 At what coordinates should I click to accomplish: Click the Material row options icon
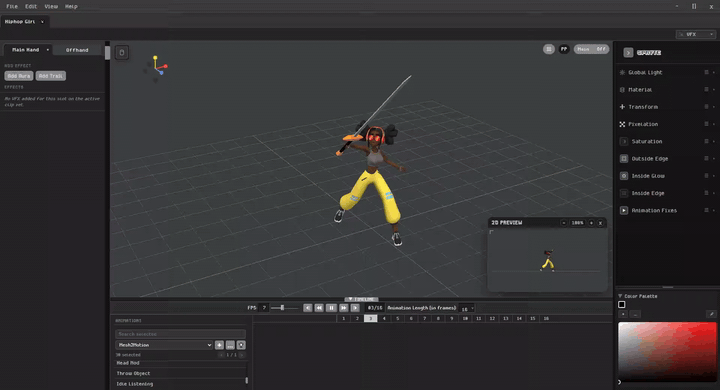pyautogui.click(x=706, y=90)
